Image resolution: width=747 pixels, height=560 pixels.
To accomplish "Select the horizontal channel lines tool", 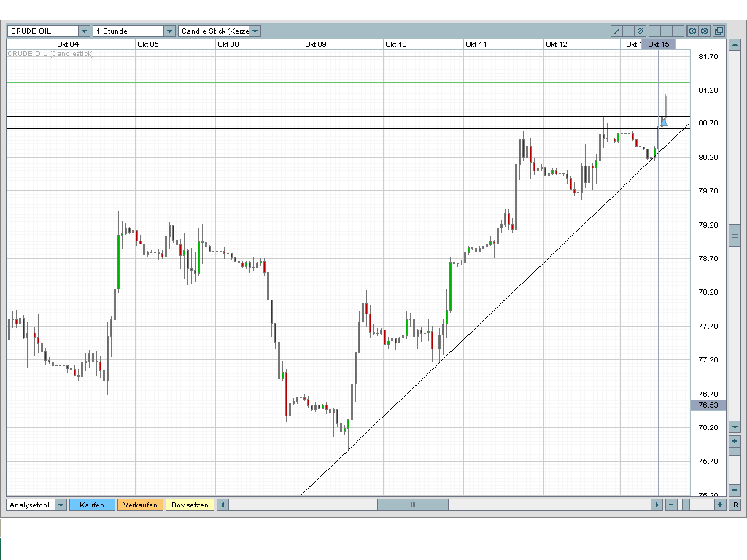I will 628,31.
